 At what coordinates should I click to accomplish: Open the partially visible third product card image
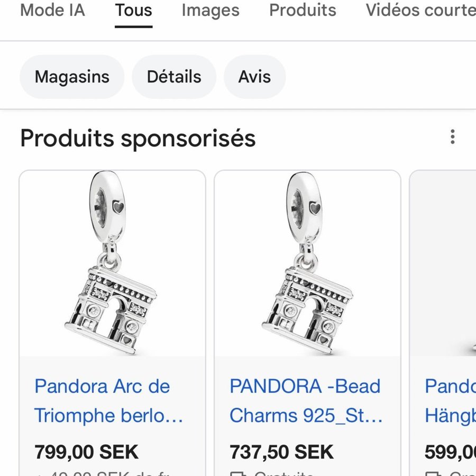(x=443, y=263)
